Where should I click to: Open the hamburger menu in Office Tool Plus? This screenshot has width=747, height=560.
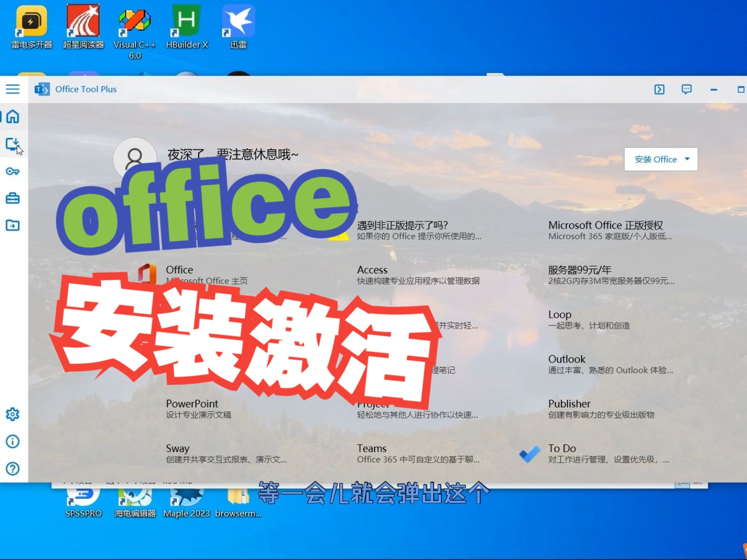[x=12, y=89]
